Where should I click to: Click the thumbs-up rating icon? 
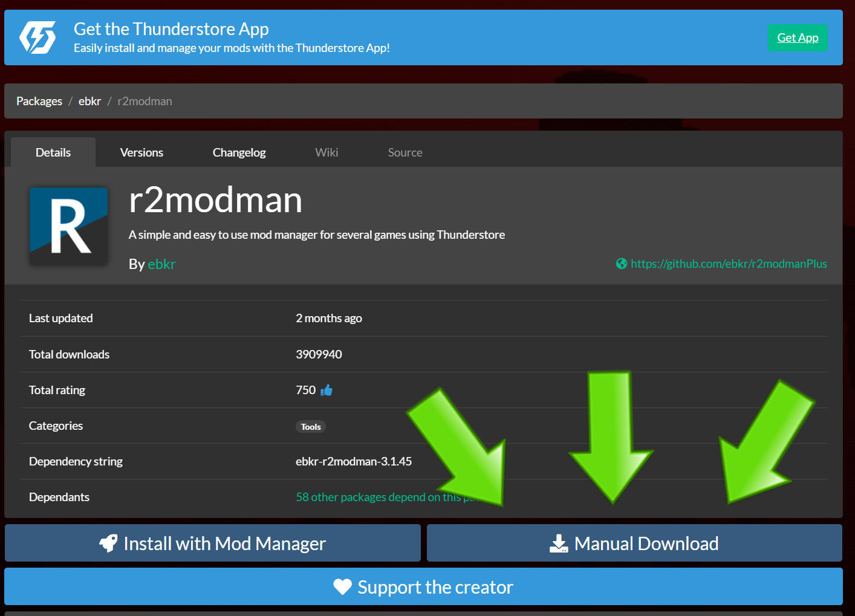(x=327, y=390)
